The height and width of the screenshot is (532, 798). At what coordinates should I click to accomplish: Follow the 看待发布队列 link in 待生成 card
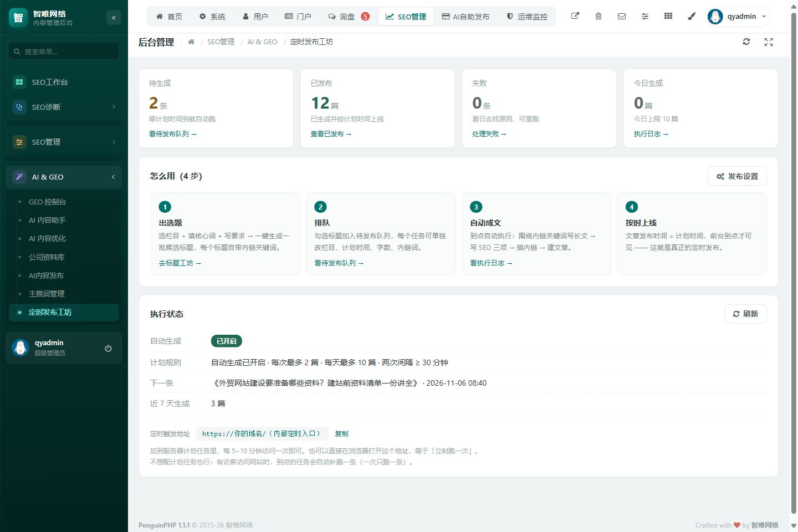click(x=173, y=134)
